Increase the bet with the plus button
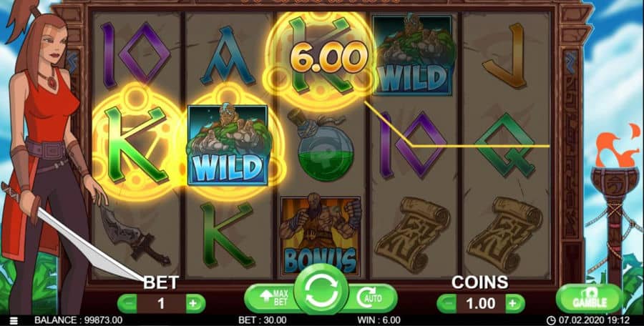 click(x=194, y=304)
